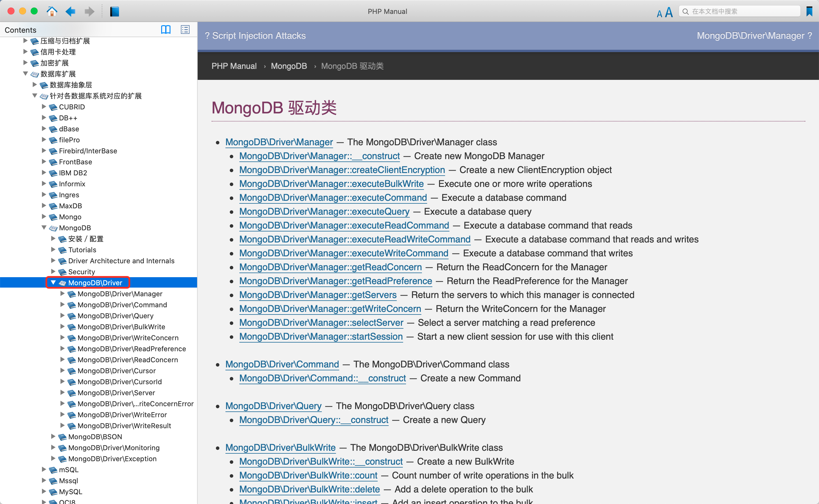Click the bookmark icon at top right

pyautogui.click(x=809, y=11)
